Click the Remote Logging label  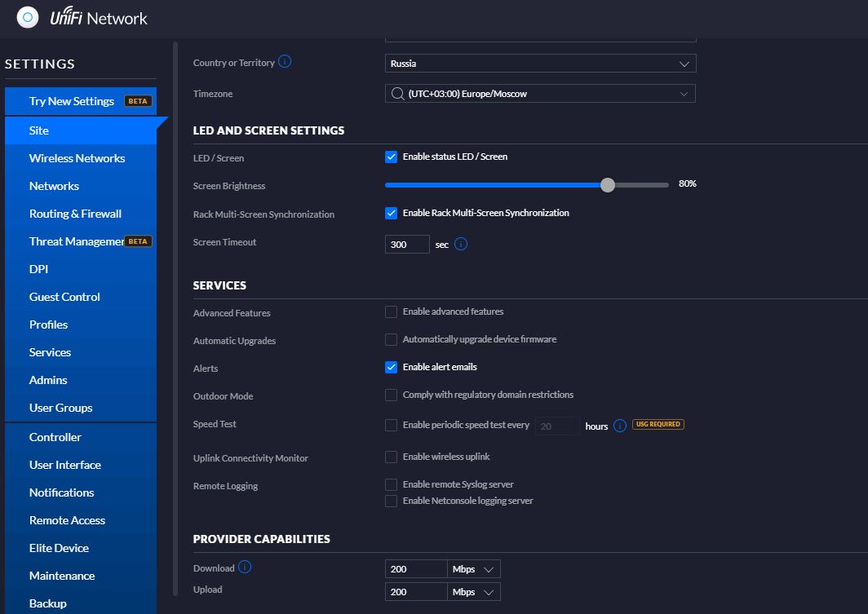(225, 486)
